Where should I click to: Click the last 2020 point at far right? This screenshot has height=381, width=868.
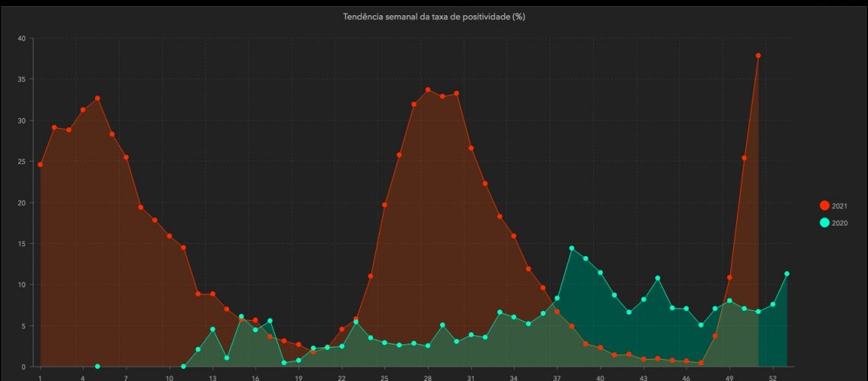coord(787,274)
